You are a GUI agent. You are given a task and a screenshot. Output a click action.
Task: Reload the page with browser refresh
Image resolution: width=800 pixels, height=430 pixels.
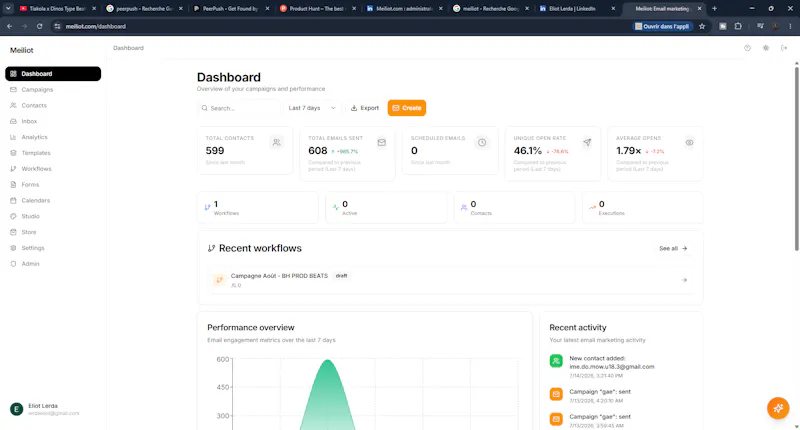click(39, 26)
